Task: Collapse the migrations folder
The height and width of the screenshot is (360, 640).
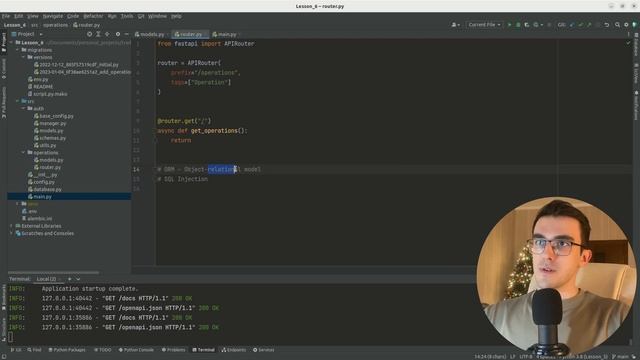Action: [x=18, y=50]
